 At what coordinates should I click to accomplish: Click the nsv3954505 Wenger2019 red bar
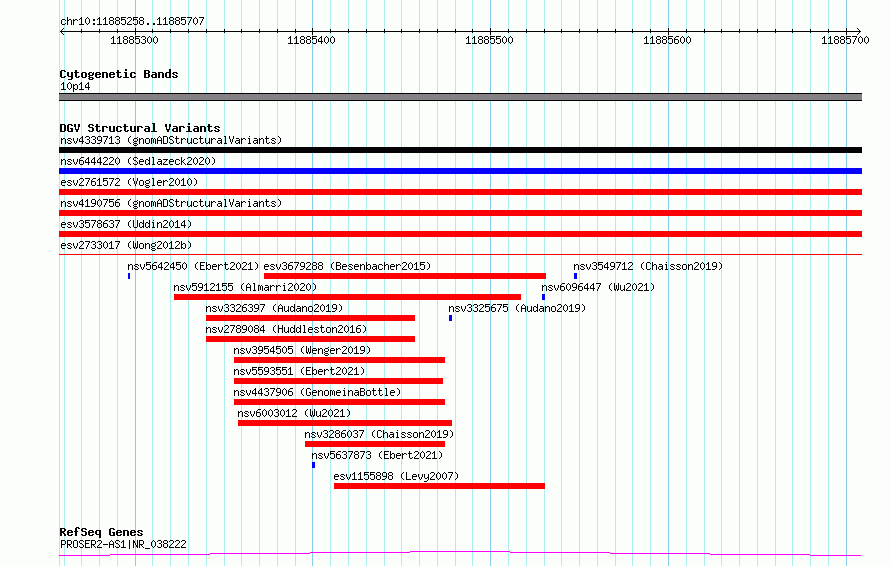coord(339,360)
